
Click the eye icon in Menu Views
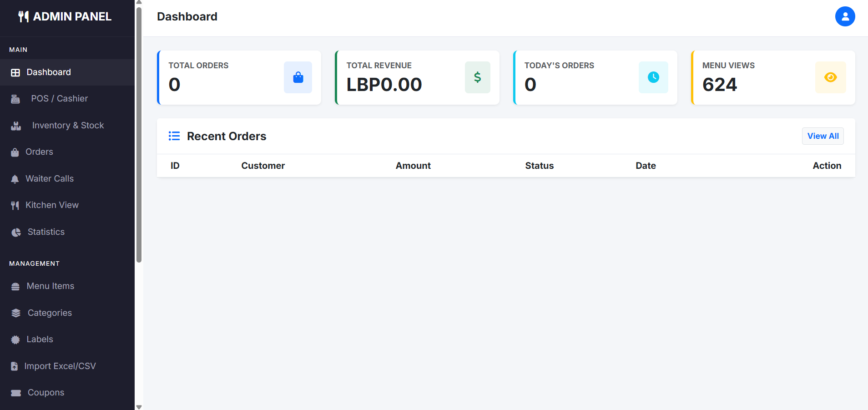(830, 77)
